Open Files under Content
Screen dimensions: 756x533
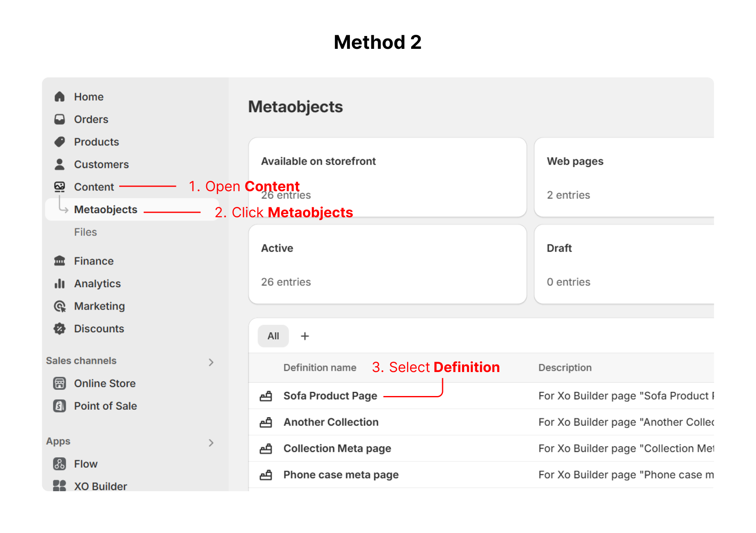(86, 232)
